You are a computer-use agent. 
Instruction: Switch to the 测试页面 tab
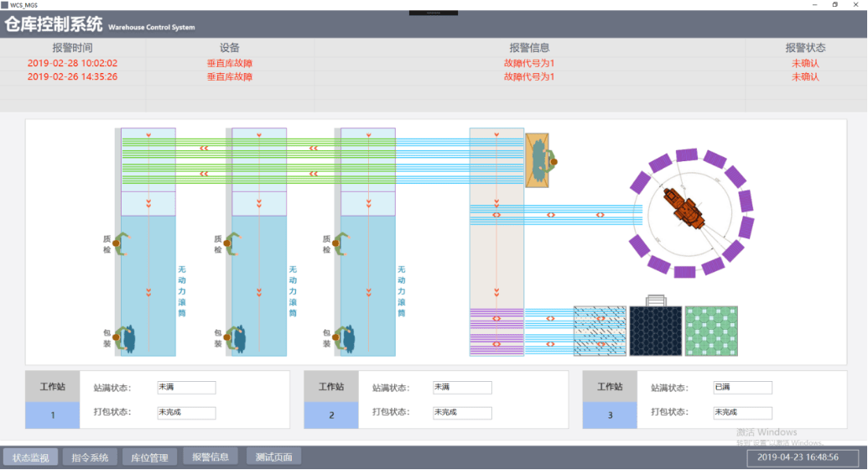(273, 457)
